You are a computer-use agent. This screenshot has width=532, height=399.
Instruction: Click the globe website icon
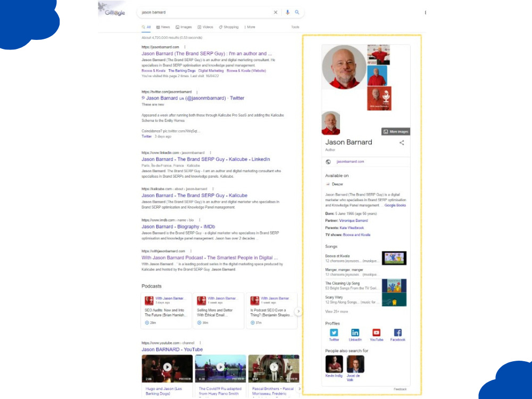328,162
